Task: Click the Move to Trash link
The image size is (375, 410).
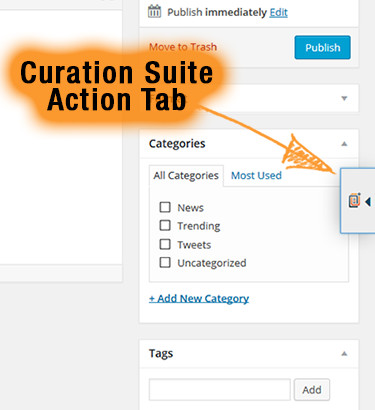Action: pyautogui.click(x=183, y=47)
